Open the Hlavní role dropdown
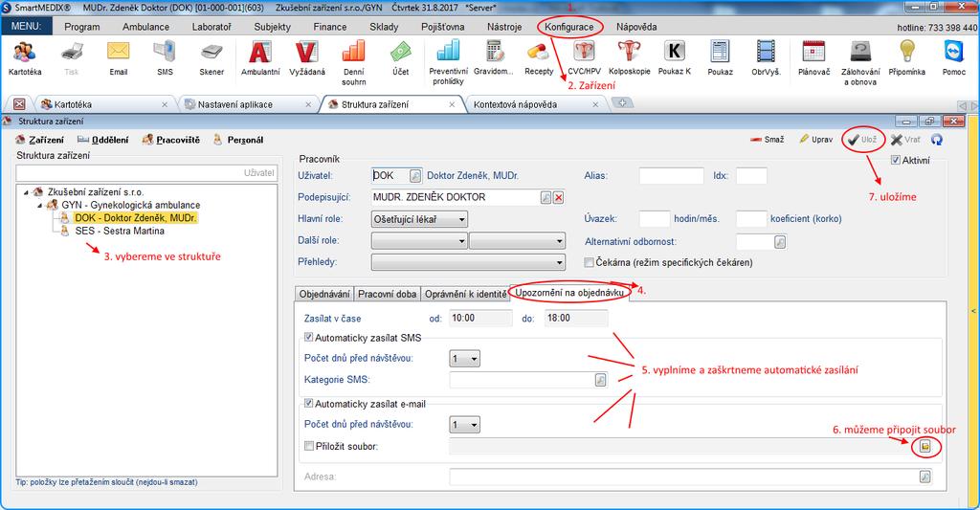 point(419,219)
